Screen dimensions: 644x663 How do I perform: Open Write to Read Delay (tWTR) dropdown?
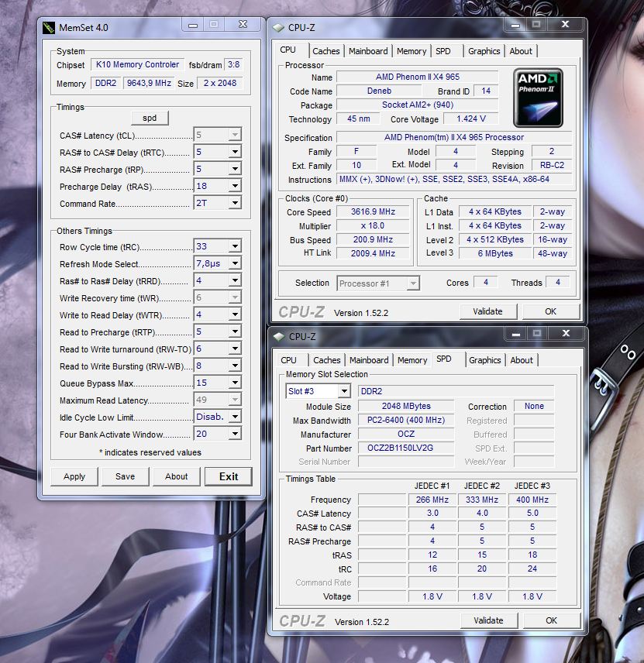tap(235, 314)
